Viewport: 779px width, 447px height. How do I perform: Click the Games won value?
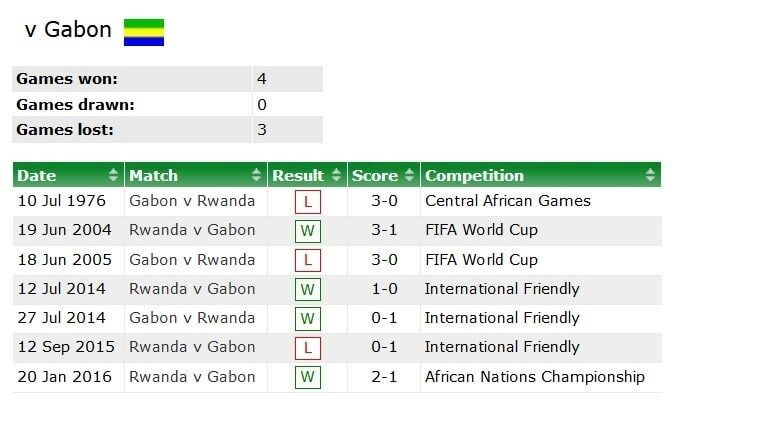tap(262, 79)
